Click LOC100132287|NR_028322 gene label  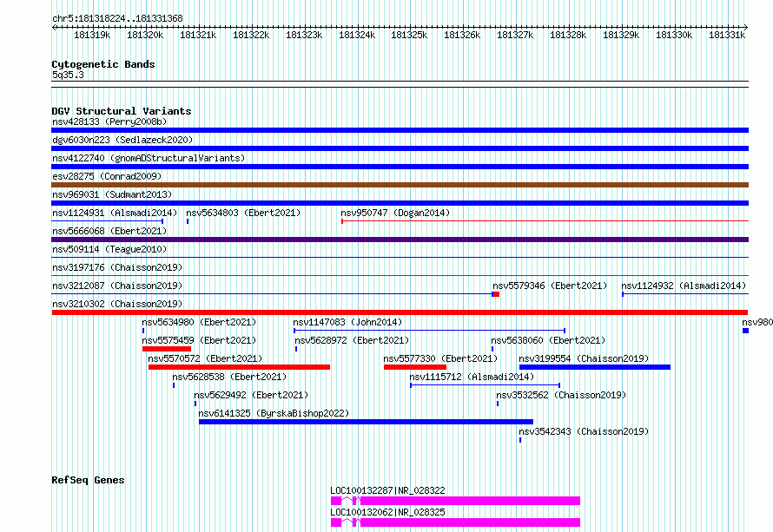387,490
